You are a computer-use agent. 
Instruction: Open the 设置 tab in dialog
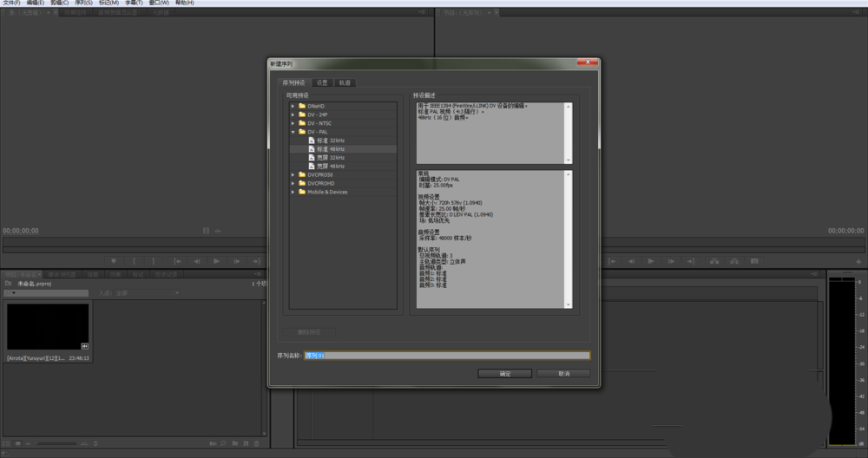click(322, 82)
